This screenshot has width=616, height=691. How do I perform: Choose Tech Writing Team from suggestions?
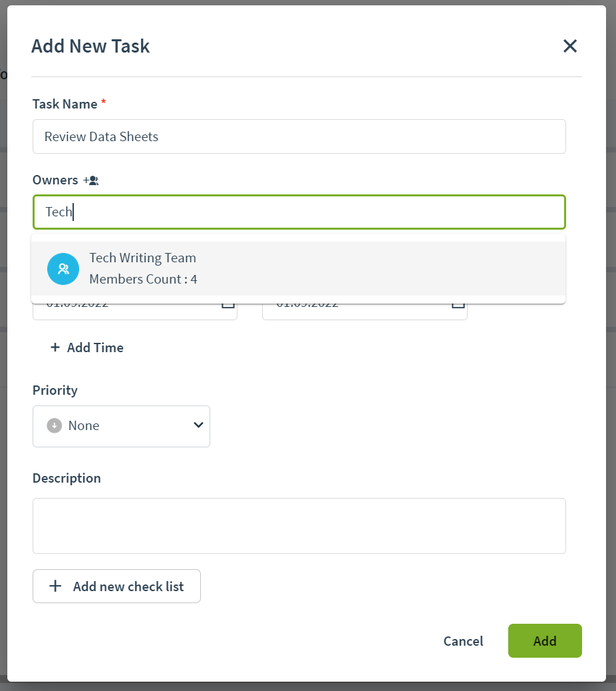[299, 269]
